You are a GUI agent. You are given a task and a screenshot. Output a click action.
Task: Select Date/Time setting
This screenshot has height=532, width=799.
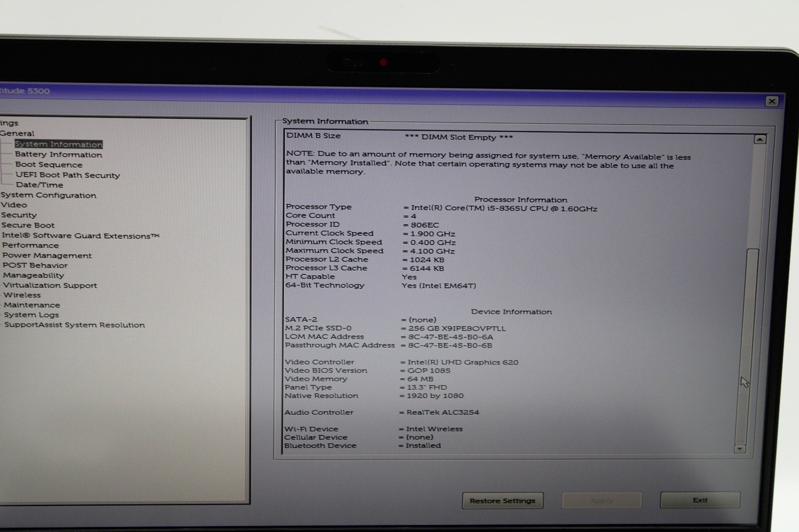click(39, 185)
